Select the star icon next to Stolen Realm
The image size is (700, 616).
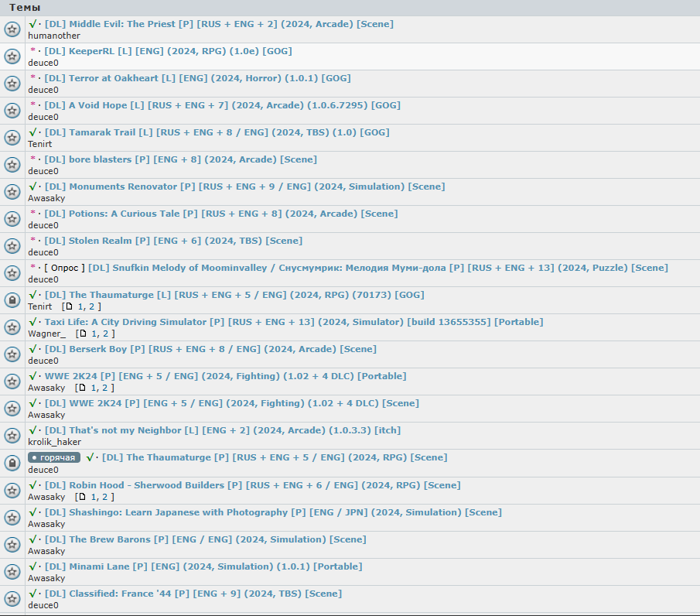12,246
